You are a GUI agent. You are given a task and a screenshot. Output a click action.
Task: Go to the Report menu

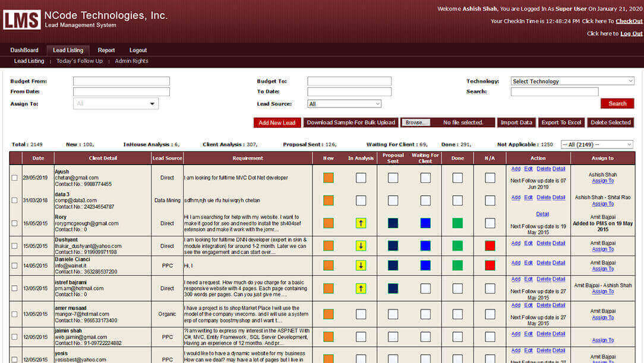tap(106, 50)
